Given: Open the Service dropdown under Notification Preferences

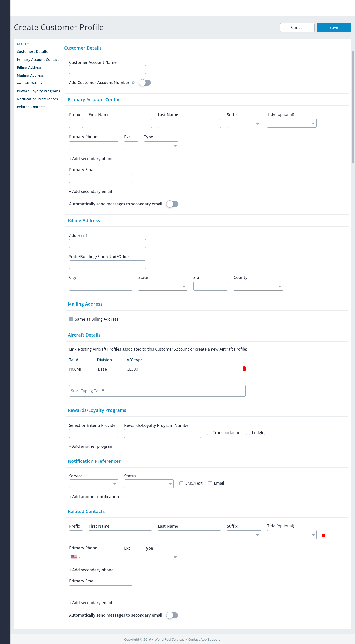Looking at the screenshot, I should 93,484.
